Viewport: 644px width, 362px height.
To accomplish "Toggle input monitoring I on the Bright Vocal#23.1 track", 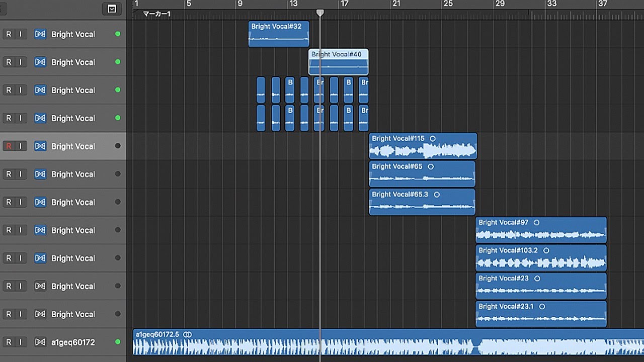I will coord(20,314).
